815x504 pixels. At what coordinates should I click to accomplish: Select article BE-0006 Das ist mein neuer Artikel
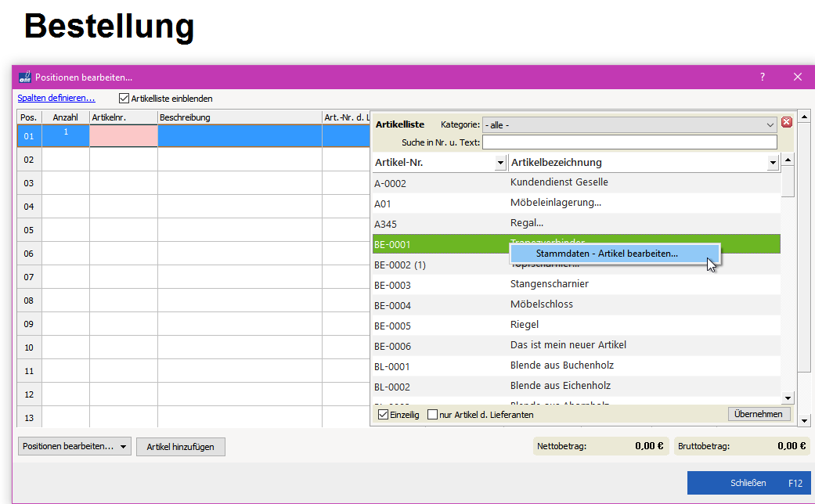point(576,346)
